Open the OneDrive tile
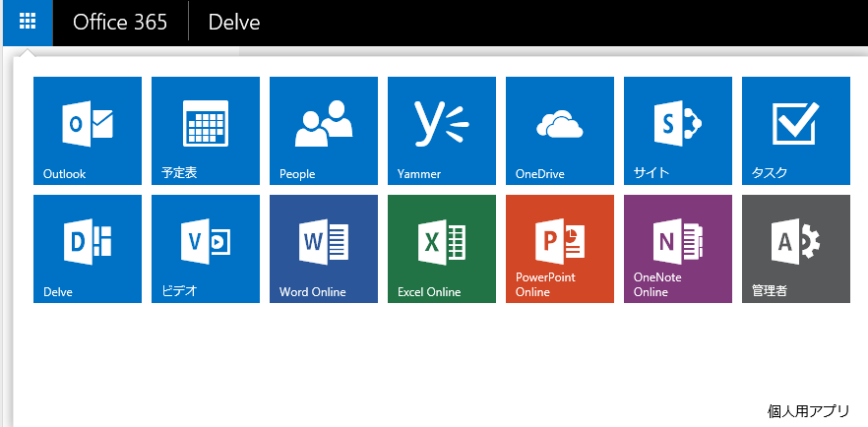The image size is (868, 427). point(560,131)
